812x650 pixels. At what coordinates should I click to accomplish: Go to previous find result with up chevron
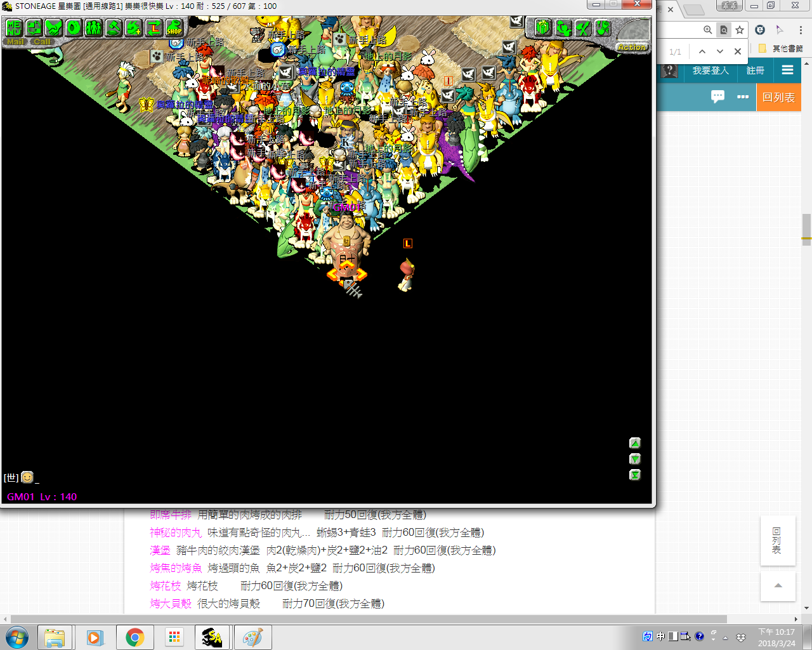[702, 51]
